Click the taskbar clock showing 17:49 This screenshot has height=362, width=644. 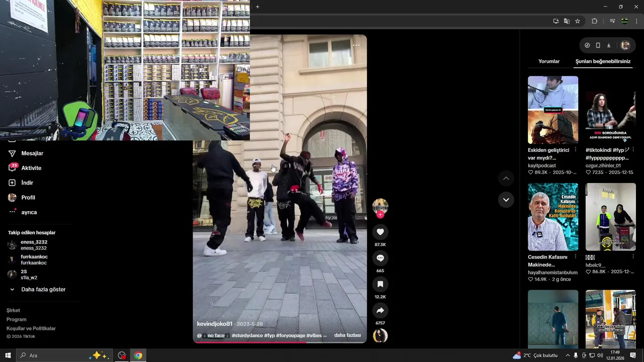pyautogui.click(x=615, y=355)
